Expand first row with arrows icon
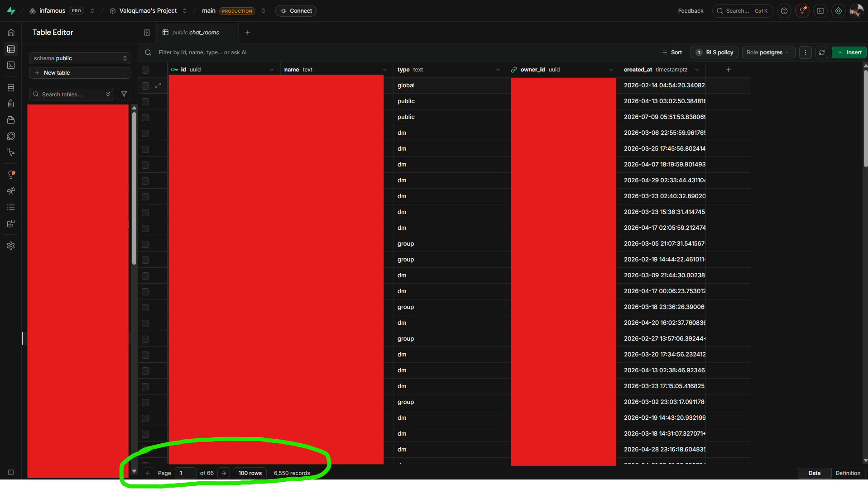 158,85
